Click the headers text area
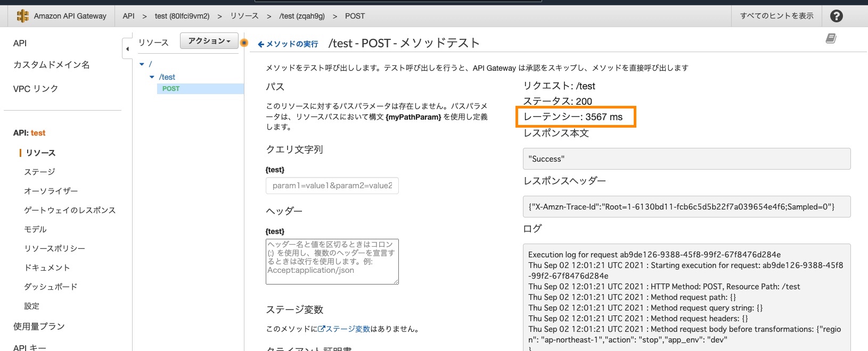 pos(332,262)
